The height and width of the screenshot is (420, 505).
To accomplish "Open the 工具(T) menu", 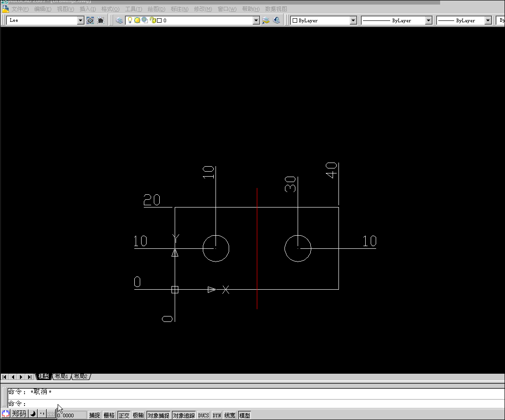I will click(133, 9).
